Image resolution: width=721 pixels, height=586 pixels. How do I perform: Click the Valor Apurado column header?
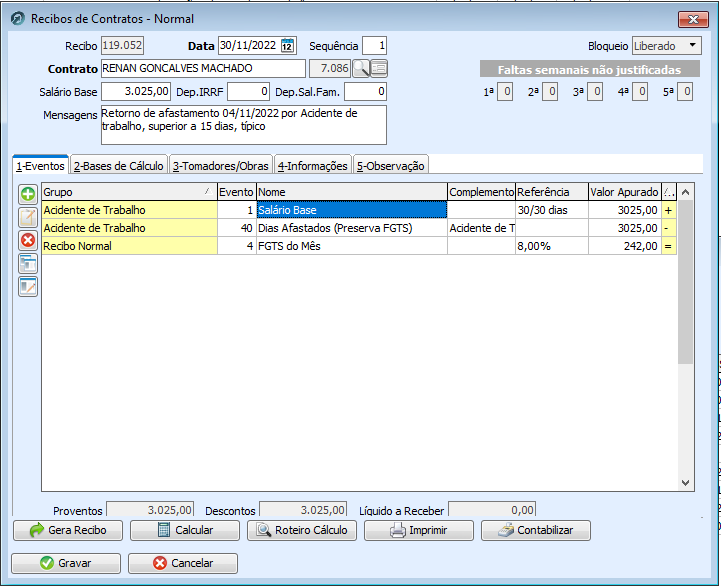(625, 192)
